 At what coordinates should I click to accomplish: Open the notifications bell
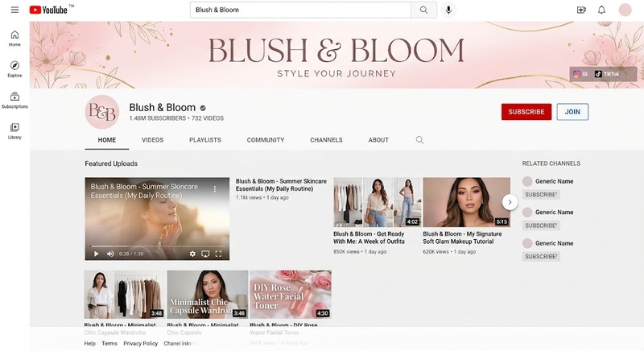[601, 10]
